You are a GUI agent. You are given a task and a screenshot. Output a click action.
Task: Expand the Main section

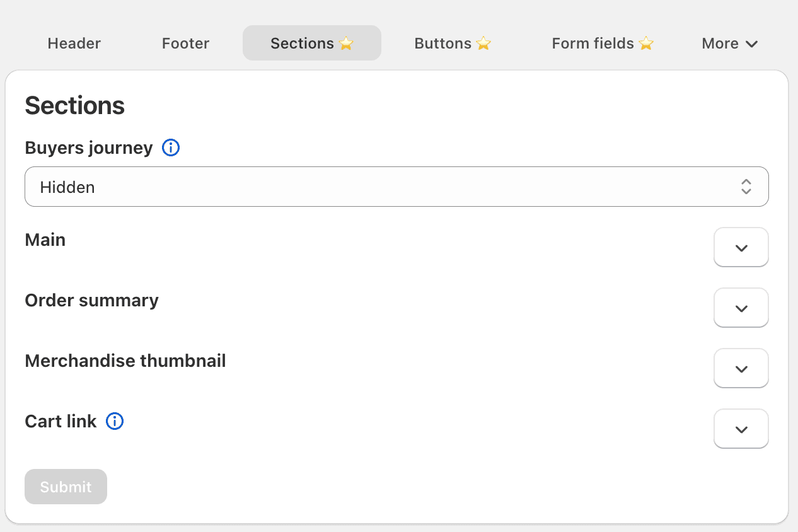pos(741,247)
